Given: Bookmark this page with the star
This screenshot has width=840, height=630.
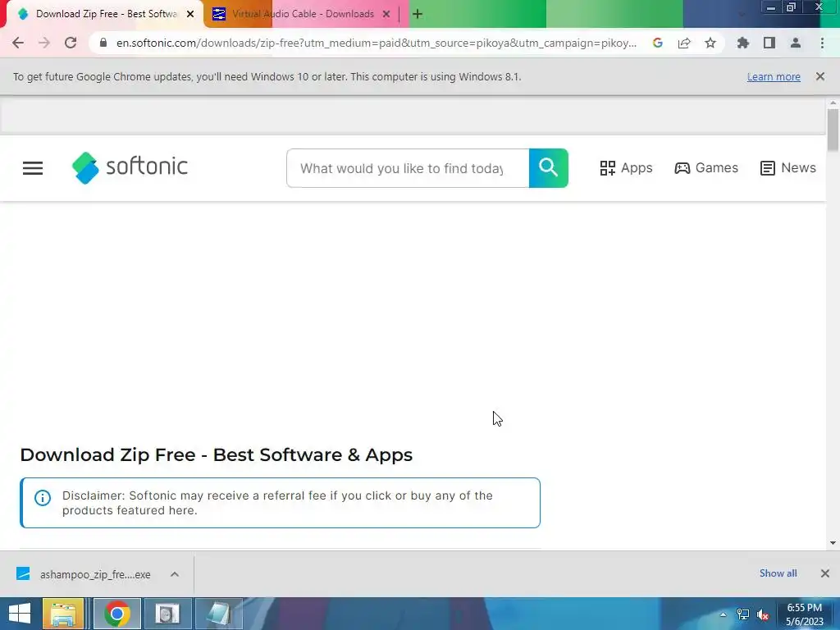Looking at the screenshot, I should click(710, 43).
